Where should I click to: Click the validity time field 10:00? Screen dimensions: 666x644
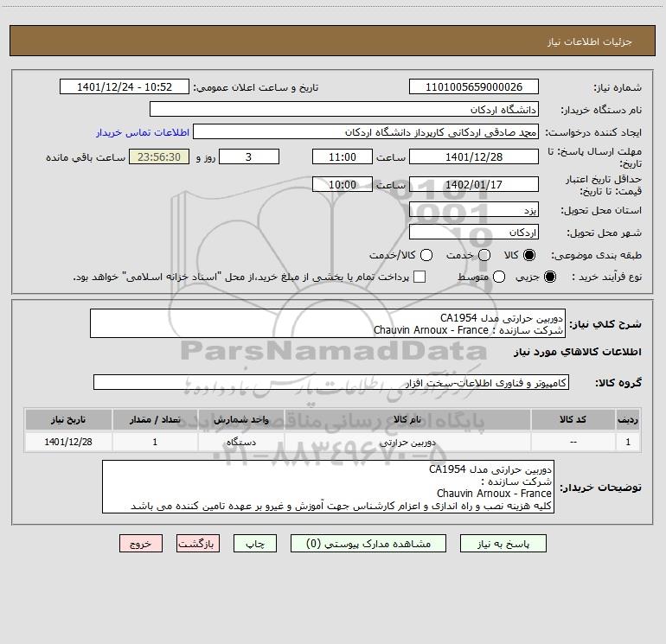coord(343,184)
